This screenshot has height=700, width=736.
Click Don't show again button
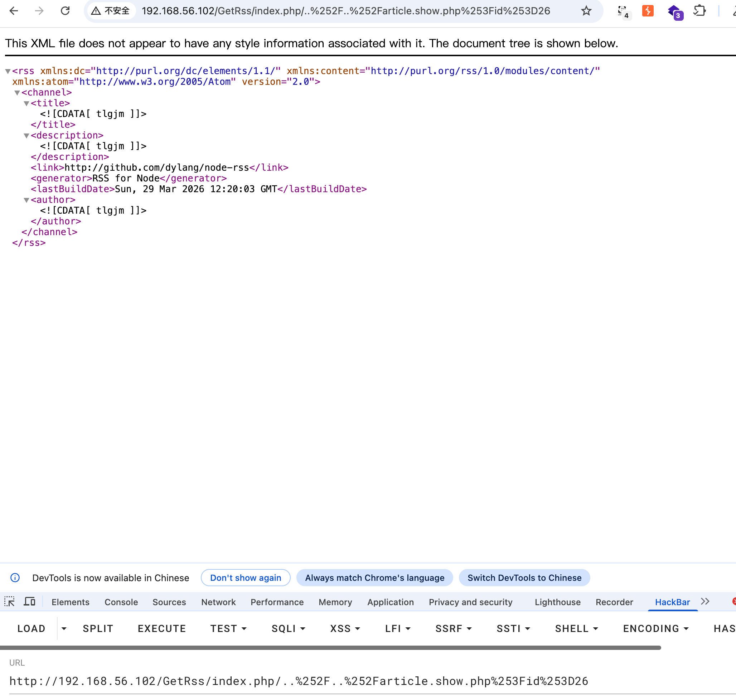(246, 578)
